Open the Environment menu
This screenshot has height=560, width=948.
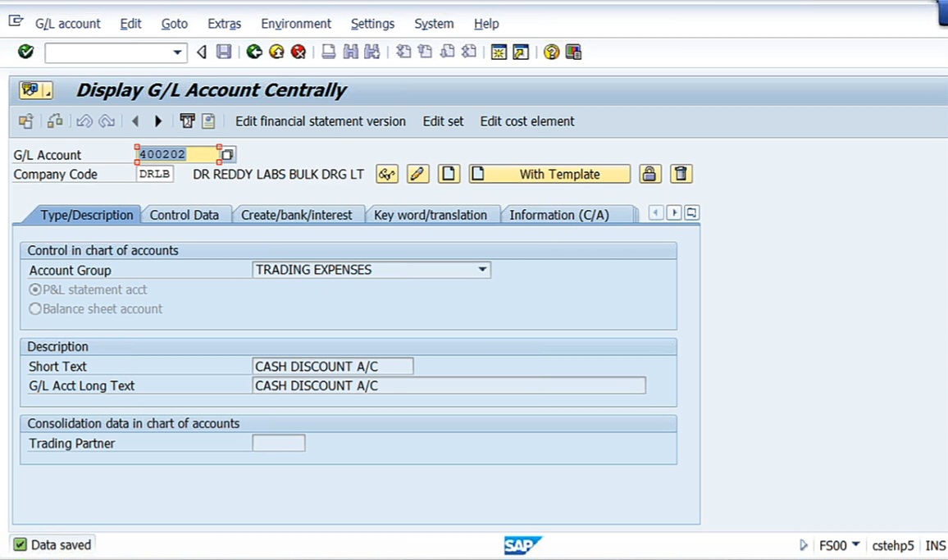[296, 24]
